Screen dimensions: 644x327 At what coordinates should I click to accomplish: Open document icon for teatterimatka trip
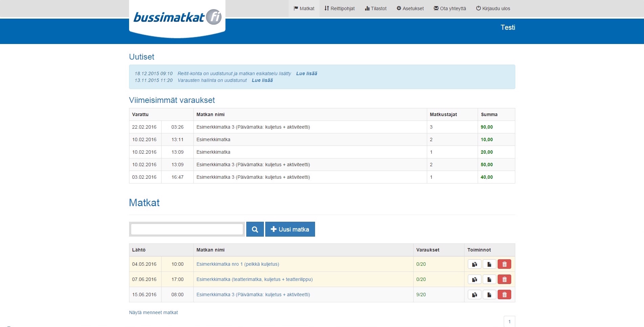(x=489, y=279)
